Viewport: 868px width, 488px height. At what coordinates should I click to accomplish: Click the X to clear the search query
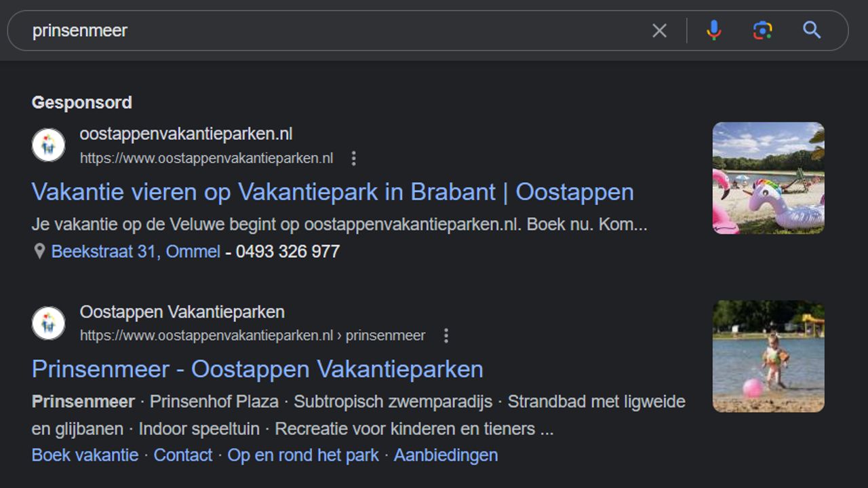tap(658, 30)
